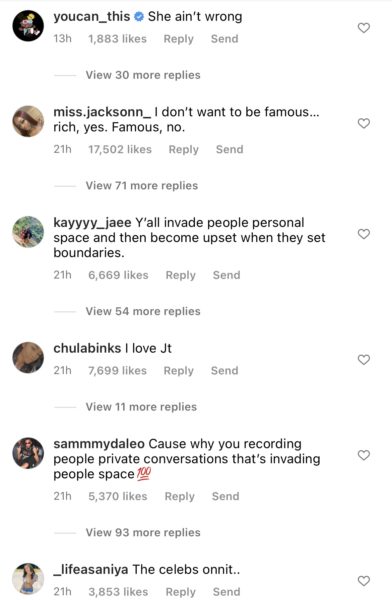Reply to kayyyy_jaee comment

pos(180,276)
